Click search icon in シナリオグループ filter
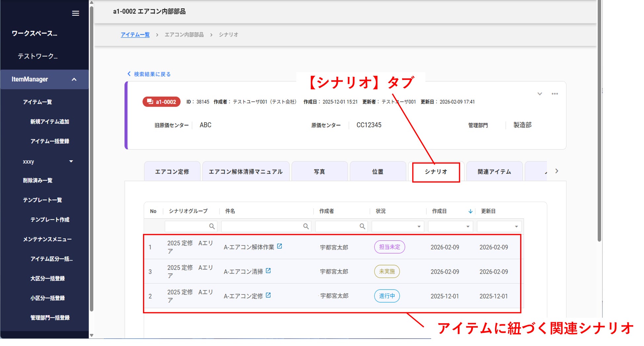644x346 pixels. pos(212,226)
